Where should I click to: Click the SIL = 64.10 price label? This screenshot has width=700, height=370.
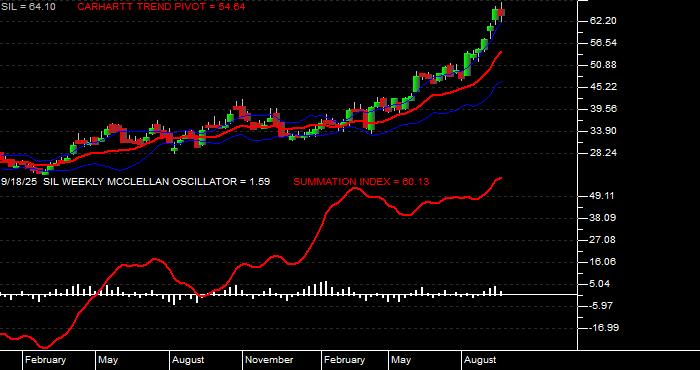pyautogui.click(x=28, y=7)
